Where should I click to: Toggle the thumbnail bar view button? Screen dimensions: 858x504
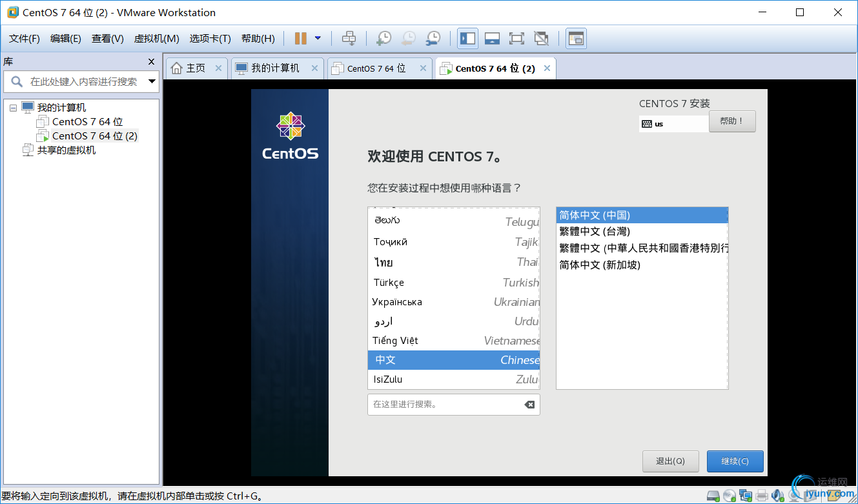point(492,39)
